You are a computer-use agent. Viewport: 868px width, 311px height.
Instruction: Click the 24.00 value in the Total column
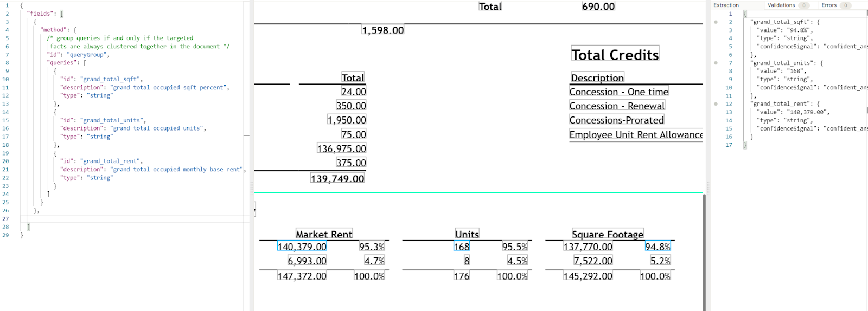click(x=354, y=92)
